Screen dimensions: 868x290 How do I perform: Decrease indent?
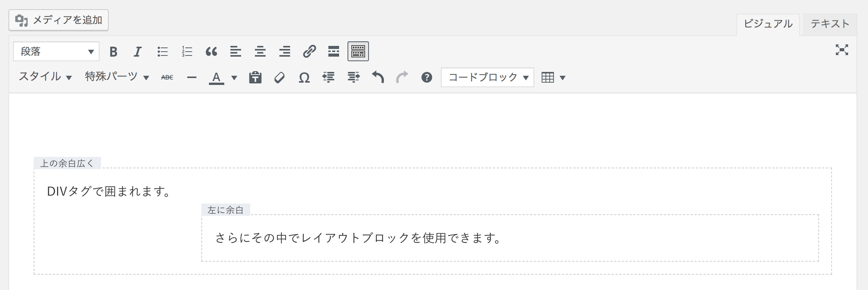point(329,77)
